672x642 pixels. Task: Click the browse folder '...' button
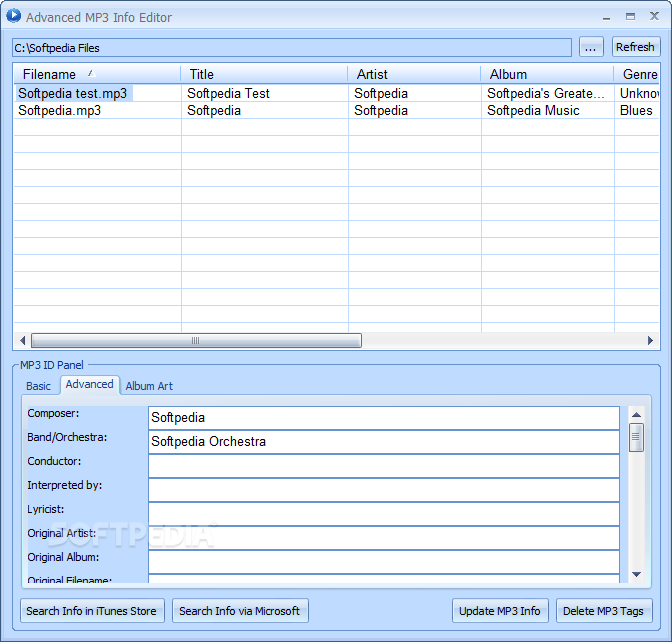tap(591, 47)
